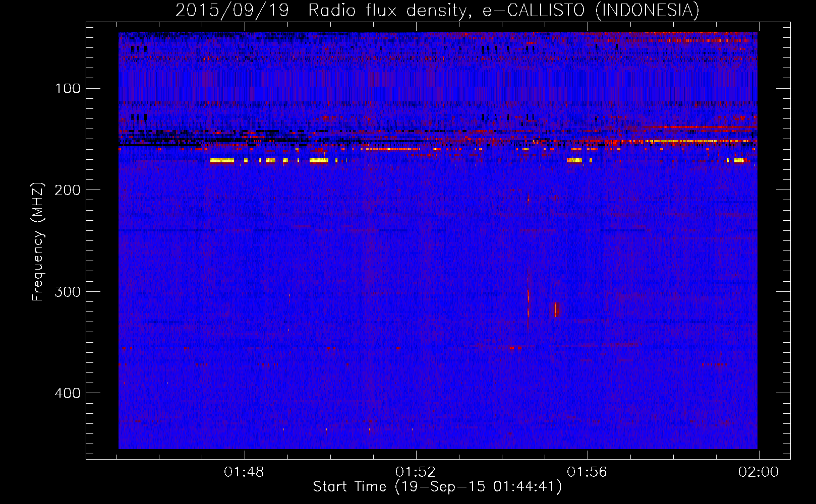Click the 01:48 time tick label
The image size is (816, 504).
[244, 472]
